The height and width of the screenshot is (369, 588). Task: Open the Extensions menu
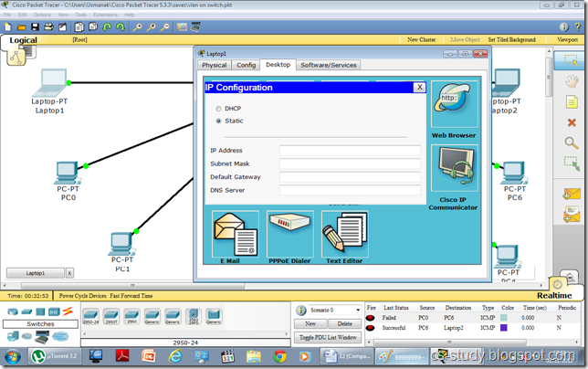click(x=105, y=15)
